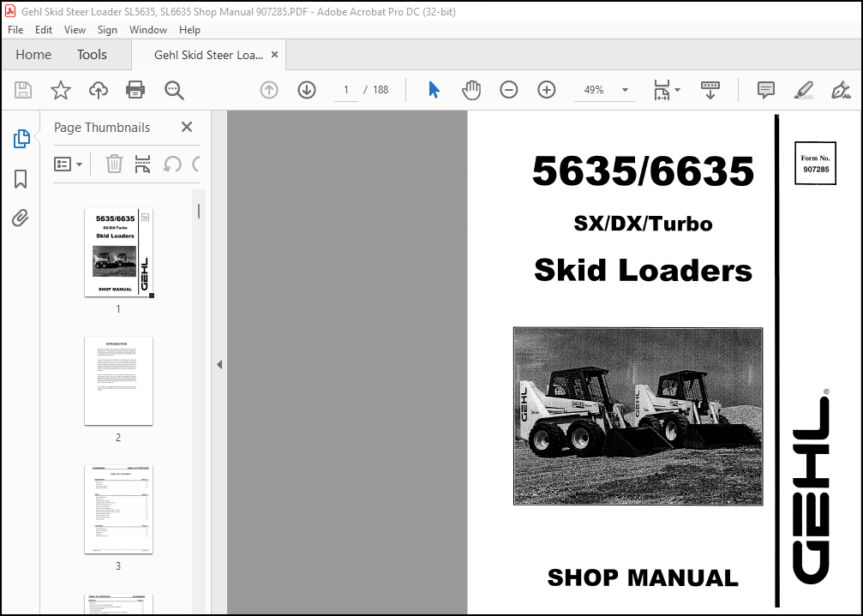Image resolution: width=863 pixels, height=616 pixels.
Task: Collapse the navigation pane arrow
Action: click(x=219, y=364)
